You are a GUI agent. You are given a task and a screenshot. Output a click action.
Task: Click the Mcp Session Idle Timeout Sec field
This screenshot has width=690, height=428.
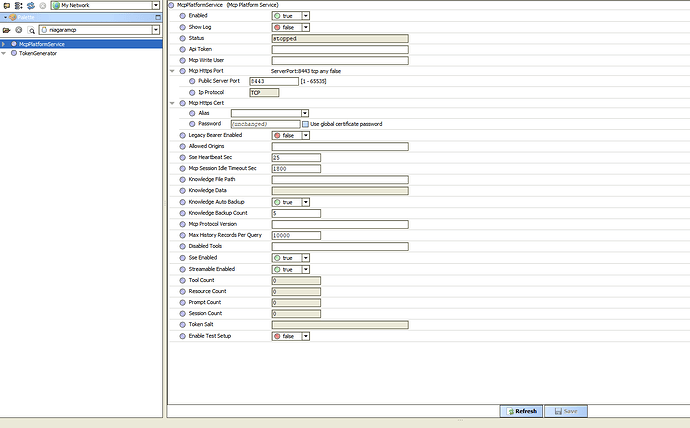click(x=296, y=168)
